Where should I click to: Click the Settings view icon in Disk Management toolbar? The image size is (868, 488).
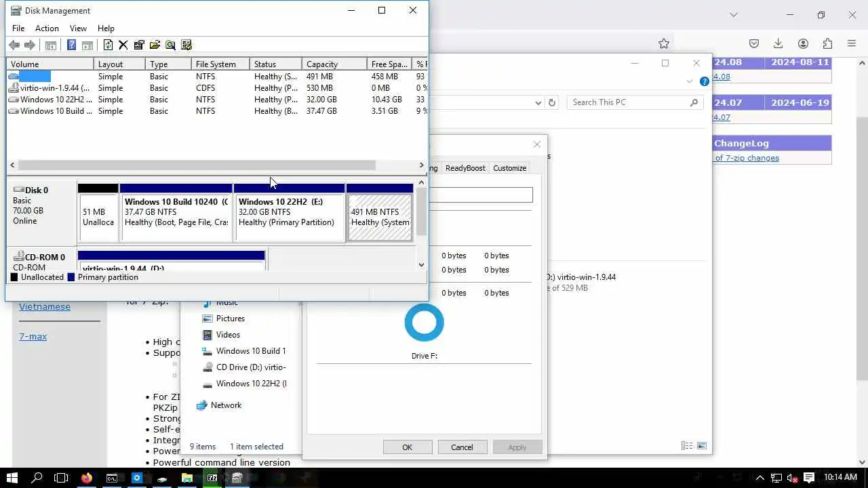pyautogui.click(x=186, y=45)
